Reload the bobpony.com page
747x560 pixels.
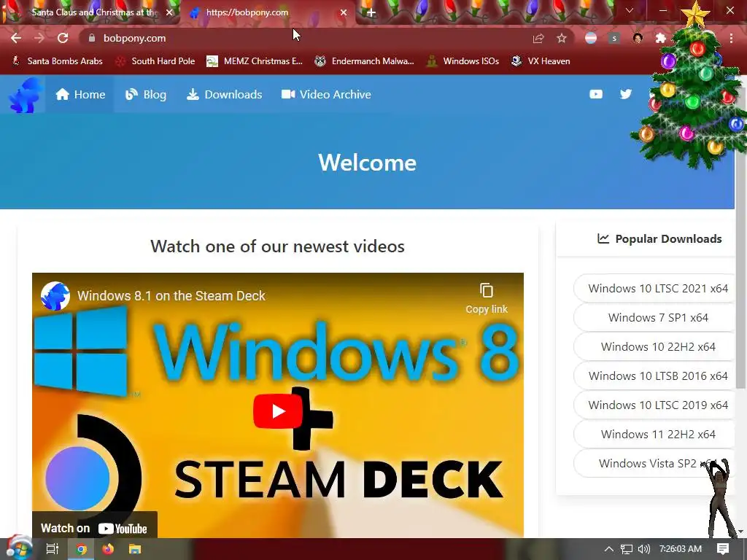click(x=63, y=38)
